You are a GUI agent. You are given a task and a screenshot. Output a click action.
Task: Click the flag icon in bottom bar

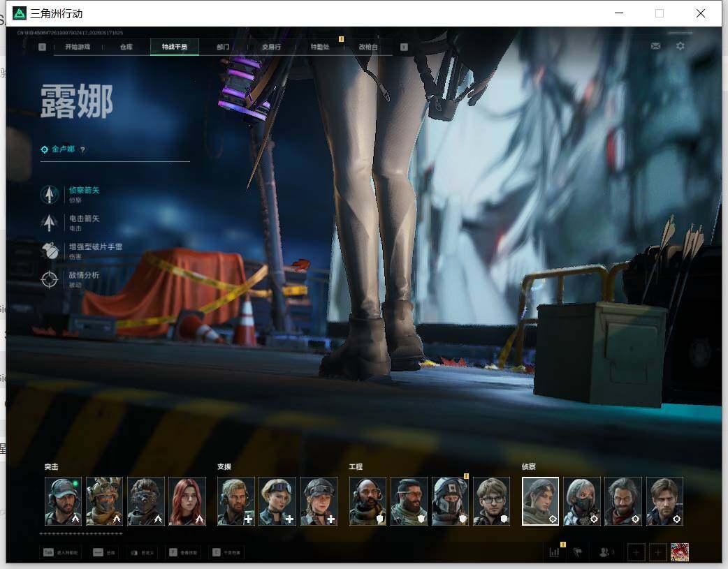click(578, 552)
